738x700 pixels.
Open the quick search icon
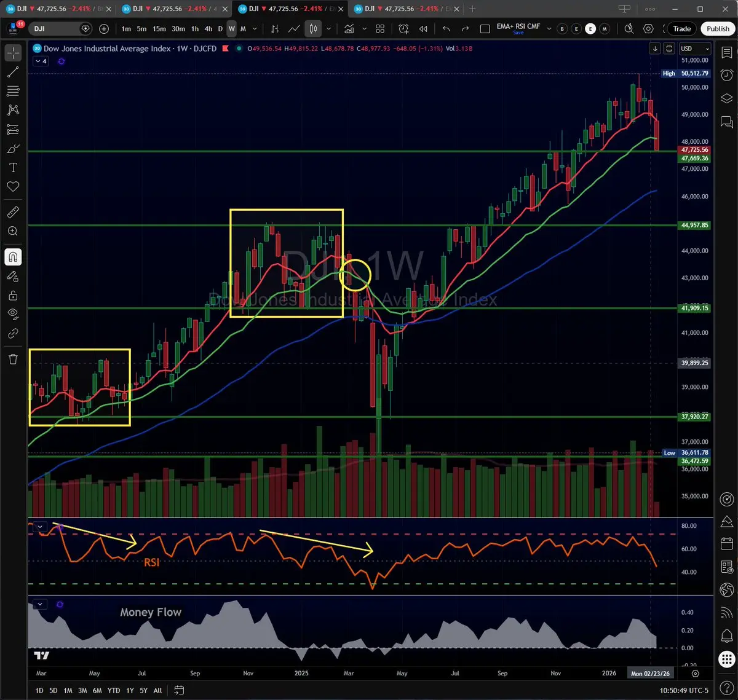point(629,29)
